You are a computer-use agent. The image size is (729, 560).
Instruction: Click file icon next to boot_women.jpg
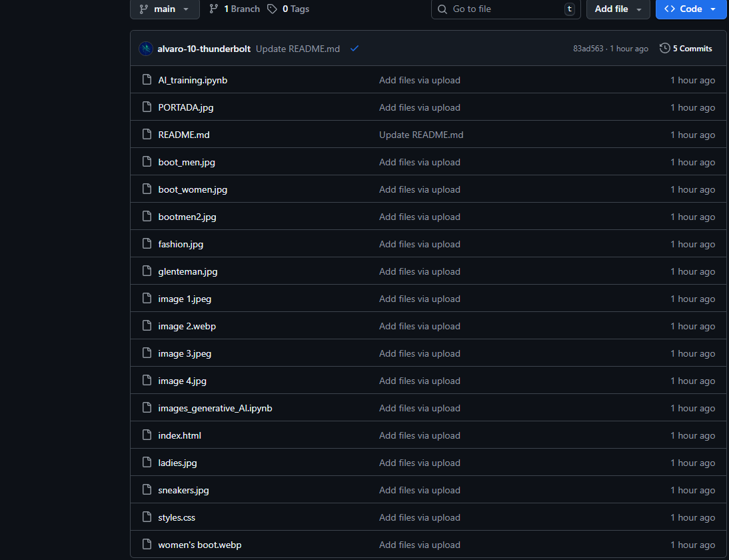click(147, 189)
